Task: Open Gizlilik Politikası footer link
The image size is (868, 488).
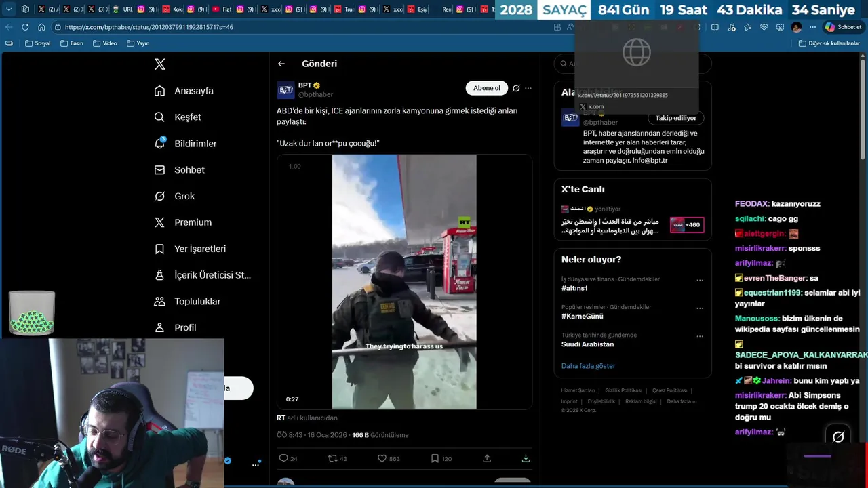Action: 623,390
